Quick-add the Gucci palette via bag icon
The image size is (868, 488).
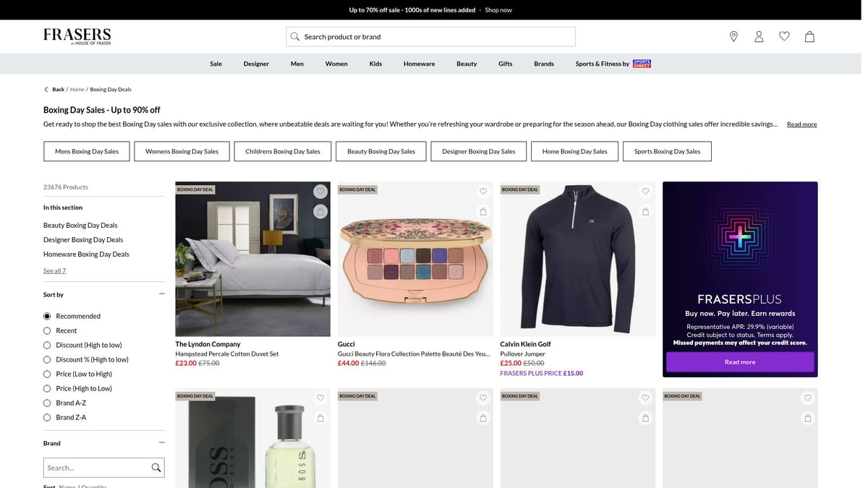coord(483,211)
